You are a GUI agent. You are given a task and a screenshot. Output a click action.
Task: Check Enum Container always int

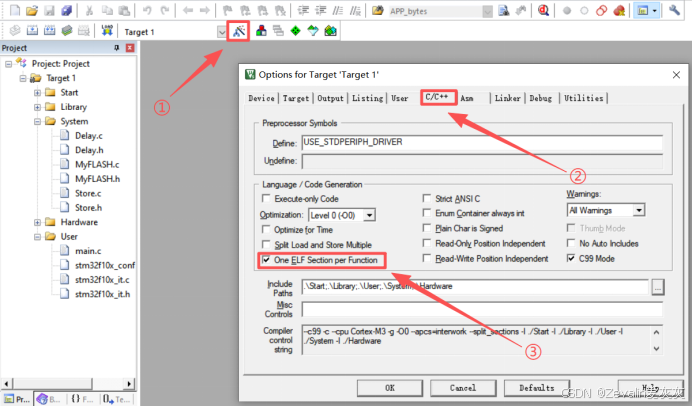coord(427,213)
